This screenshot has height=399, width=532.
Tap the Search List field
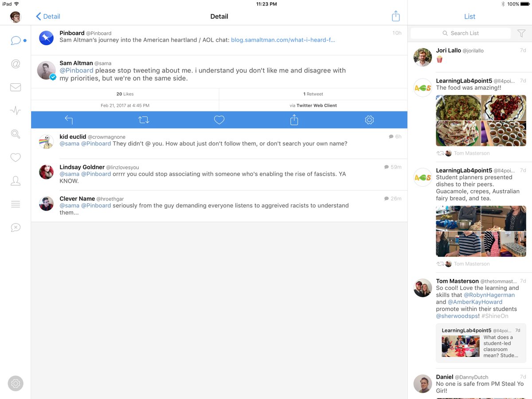(461, 33)
